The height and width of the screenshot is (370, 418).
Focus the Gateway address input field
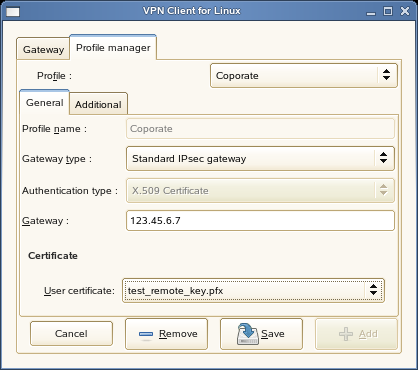tap(260, 221)
